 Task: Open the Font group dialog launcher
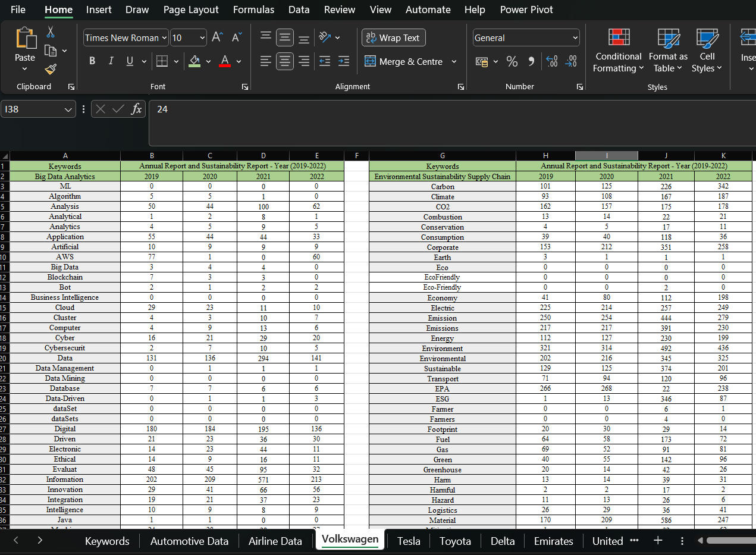point(244,87)
